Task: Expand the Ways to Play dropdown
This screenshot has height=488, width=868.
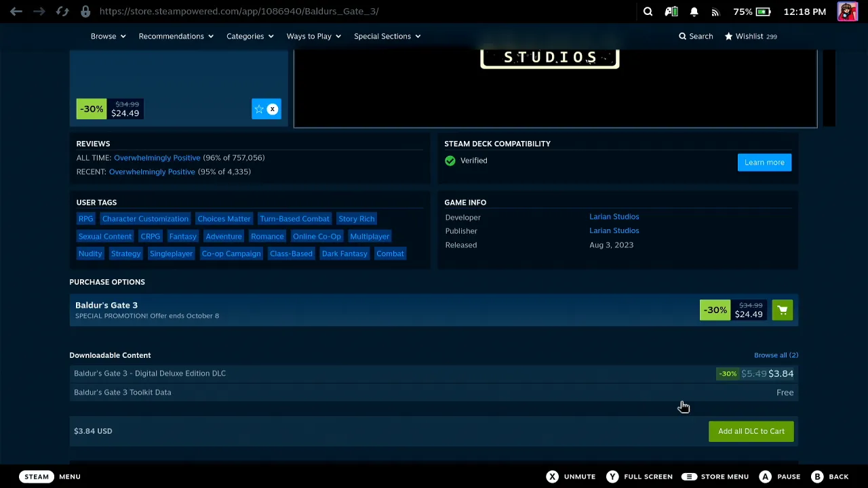Action: click(313, 37)
